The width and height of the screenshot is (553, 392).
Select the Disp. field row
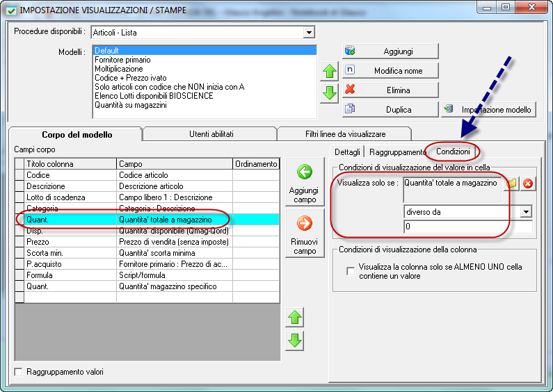coord(147,231)
